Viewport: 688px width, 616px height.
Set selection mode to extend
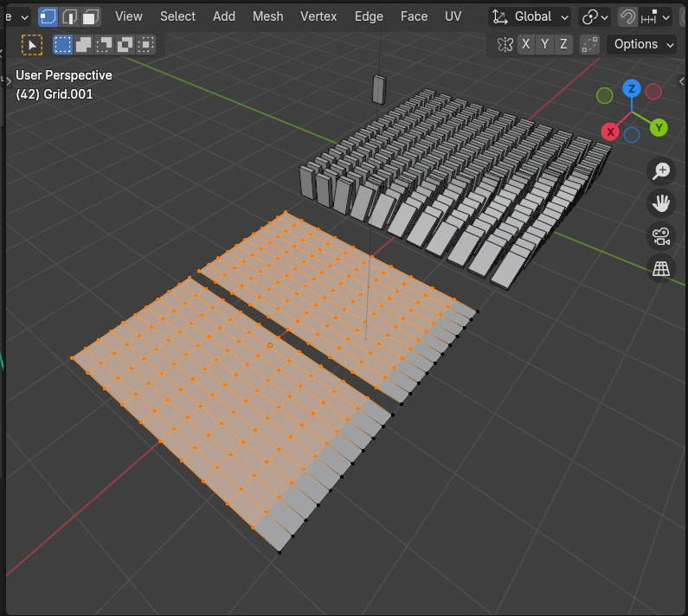coord(83,45)
